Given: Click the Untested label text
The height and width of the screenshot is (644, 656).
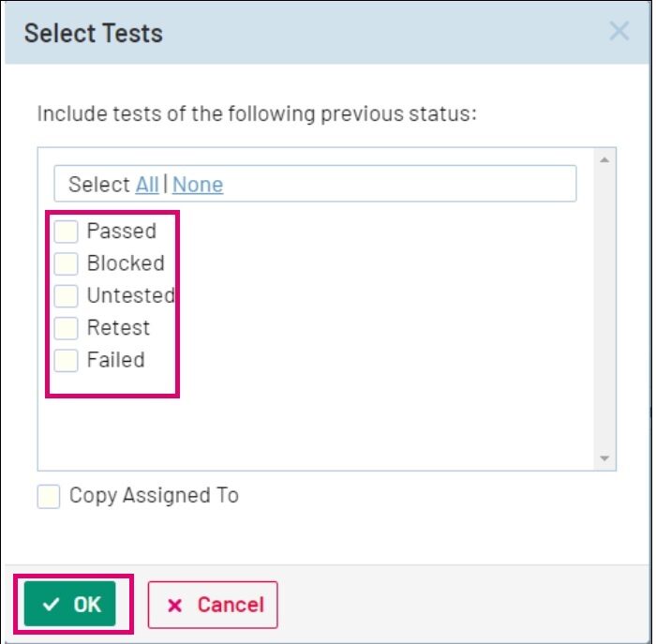Looking at the screenshot, I should tap(130, 295).
